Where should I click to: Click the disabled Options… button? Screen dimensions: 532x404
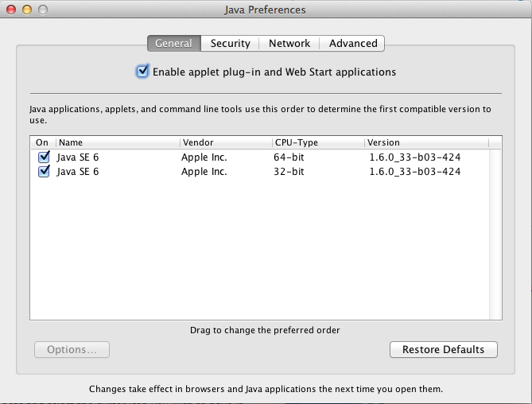[72, 349]
